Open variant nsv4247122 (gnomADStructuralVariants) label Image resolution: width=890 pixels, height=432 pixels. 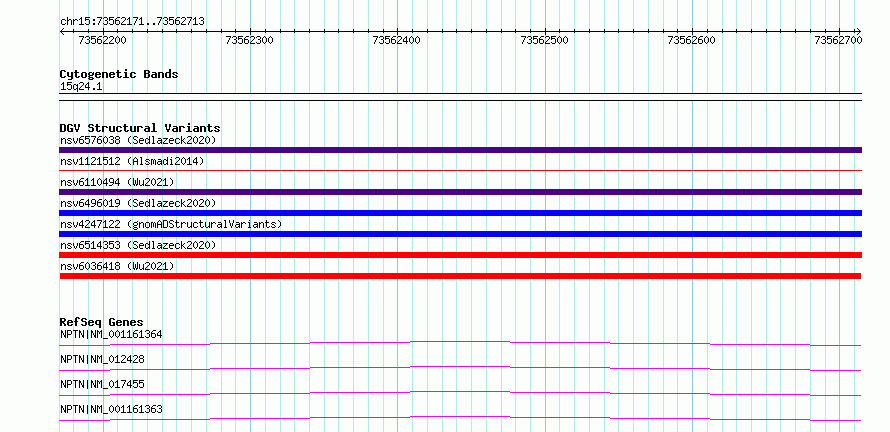click(171, 224)
